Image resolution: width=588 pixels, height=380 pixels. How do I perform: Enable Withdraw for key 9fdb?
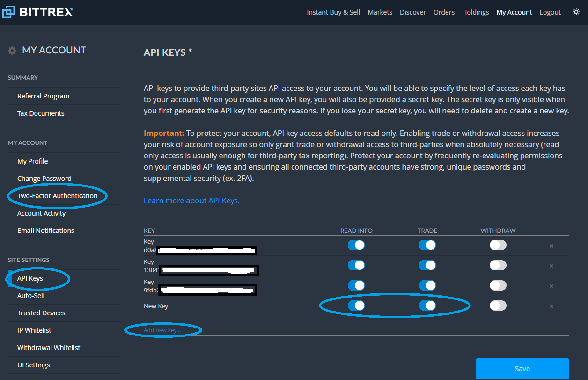tap(498, 285)
